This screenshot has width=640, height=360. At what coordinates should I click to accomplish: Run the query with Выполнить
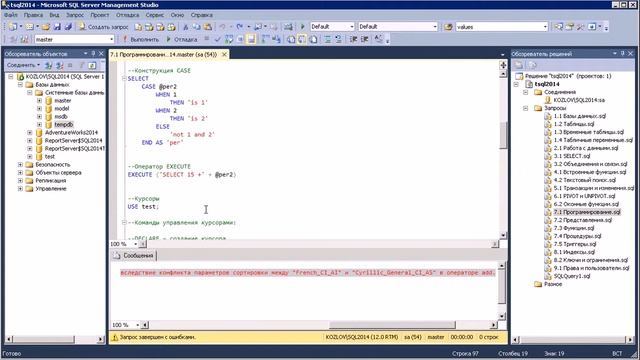[141, 39]
